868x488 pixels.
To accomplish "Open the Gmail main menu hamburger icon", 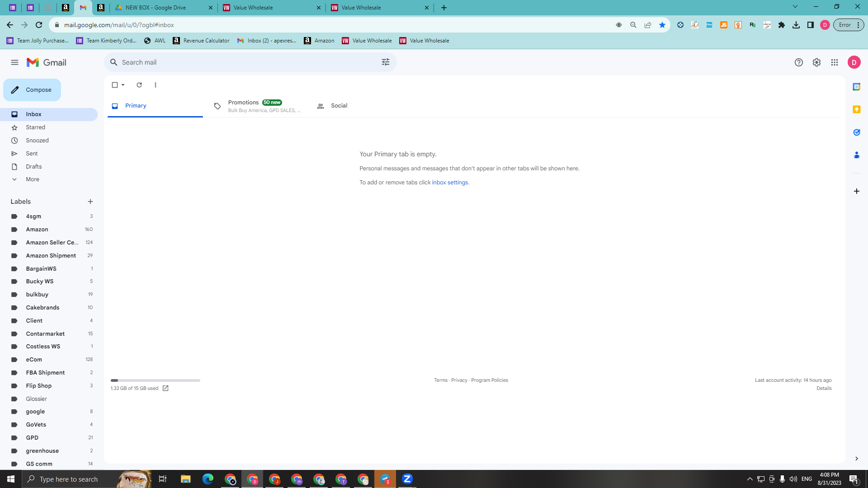I will click(x=14, y=62).
